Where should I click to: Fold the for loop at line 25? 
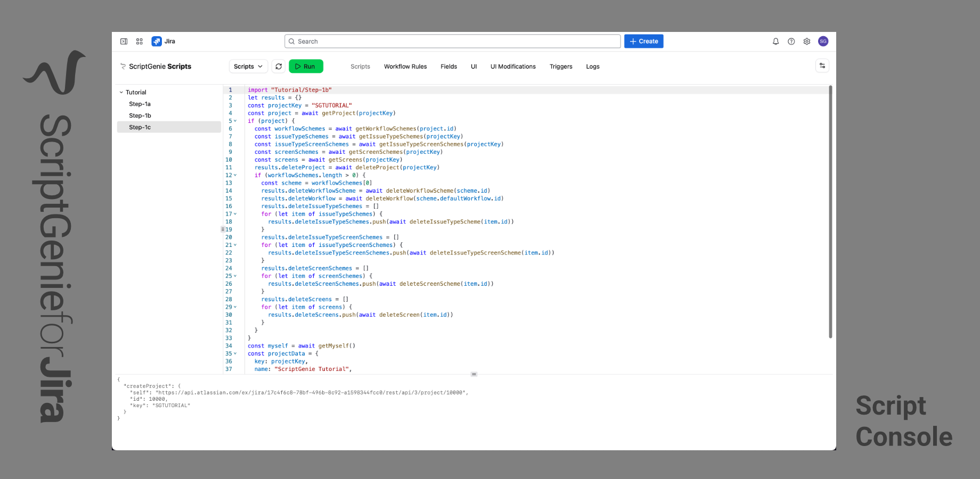pos(235,276)
